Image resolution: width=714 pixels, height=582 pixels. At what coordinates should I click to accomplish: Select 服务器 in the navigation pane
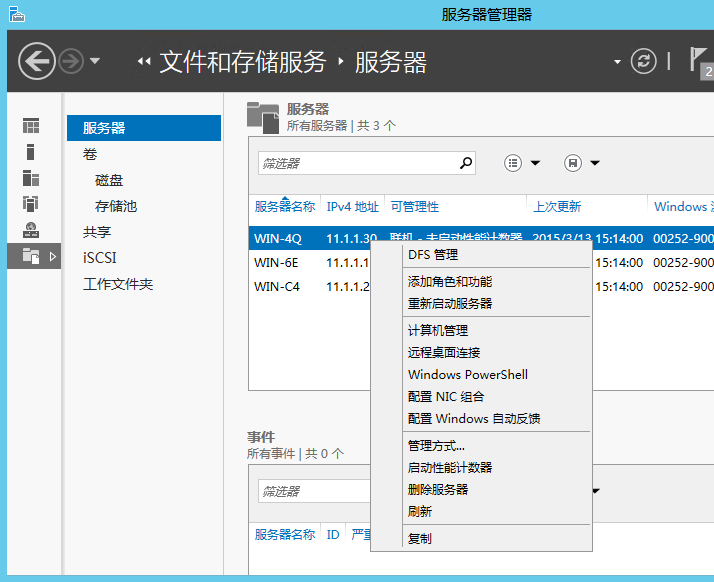click(144, 128)
